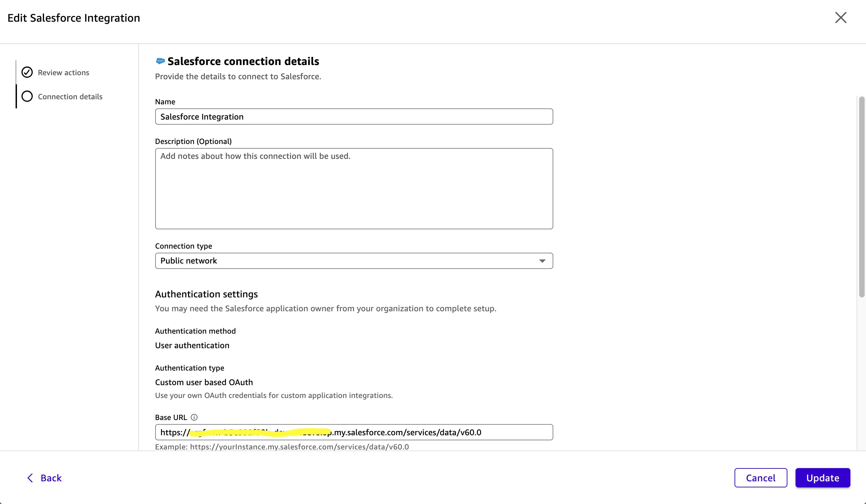Click the Custom user based OAuth label
The height and width of the screenshot is (504, 866).
point(204,382)
